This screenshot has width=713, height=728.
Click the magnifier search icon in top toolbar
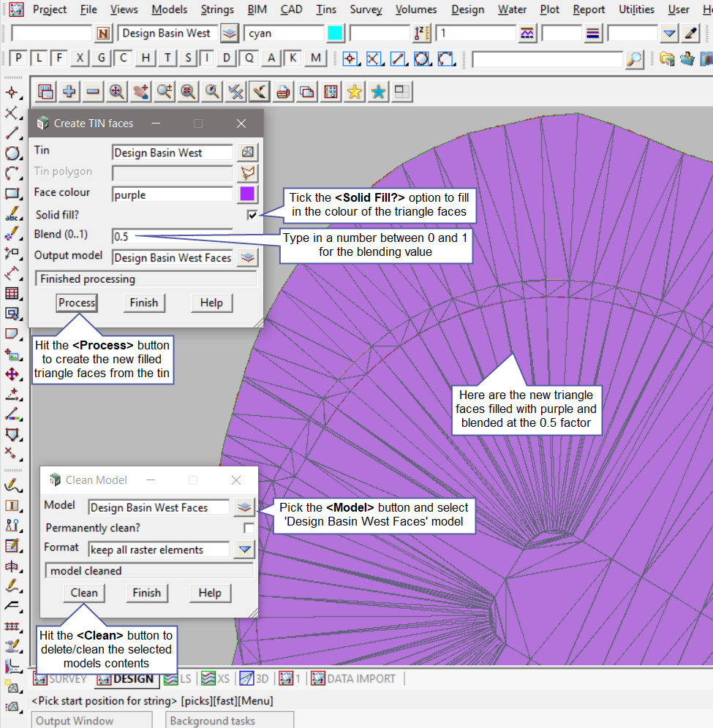(x=635, y=59)
